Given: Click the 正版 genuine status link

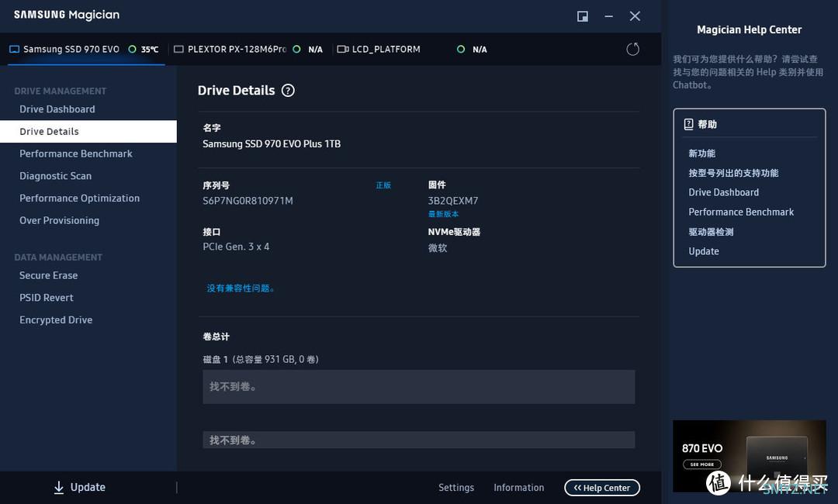Looking at the screenshot, I should [x=383, y=185].
